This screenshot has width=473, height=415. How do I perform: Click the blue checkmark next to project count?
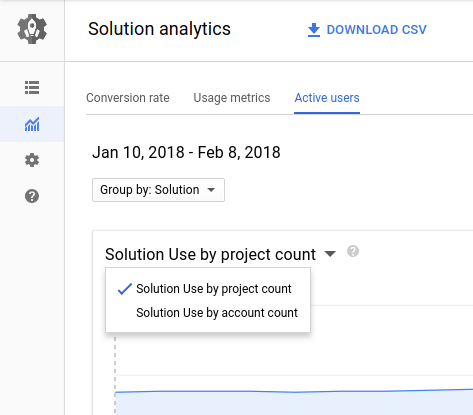125,289
